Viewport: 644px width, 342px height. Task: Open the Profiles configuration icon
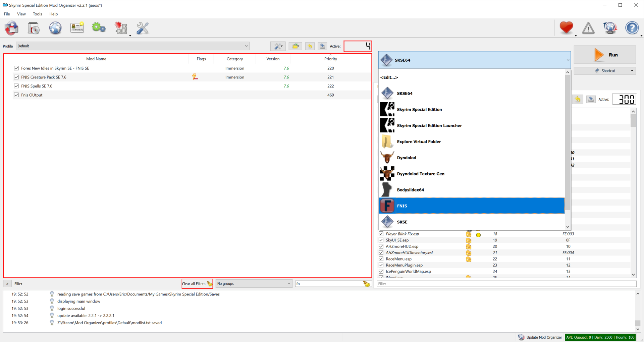coord(77,28)
